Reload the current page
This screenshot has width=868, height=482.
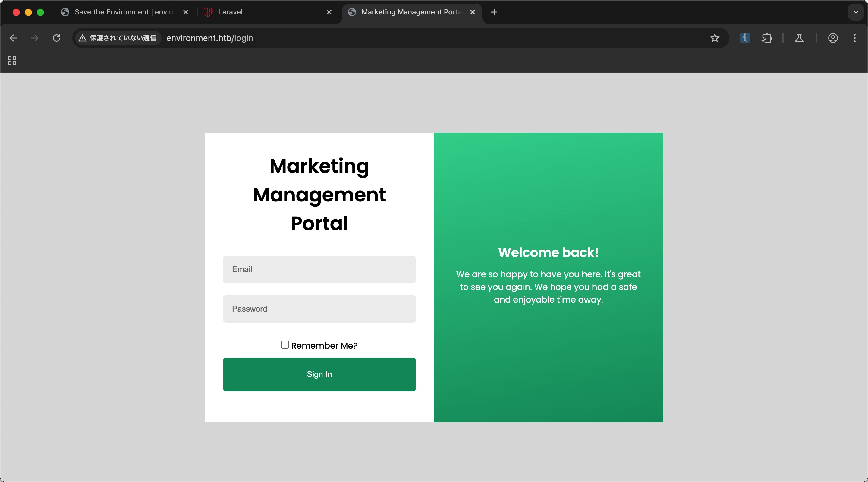[x=57, y=38]
